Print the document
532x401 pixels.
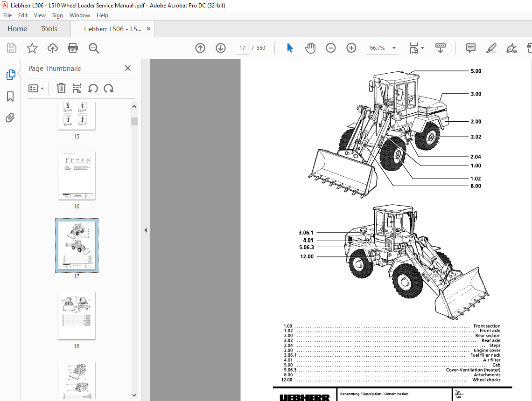coord(73,48)
